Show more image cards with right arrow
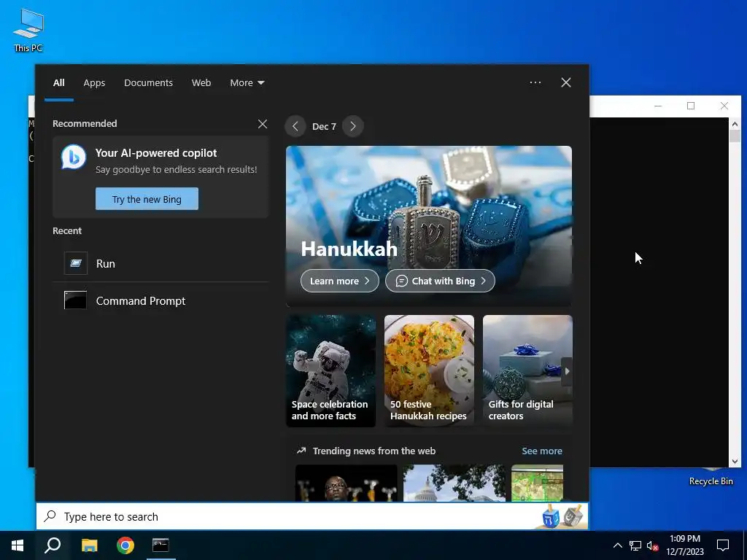 [566, 371]
